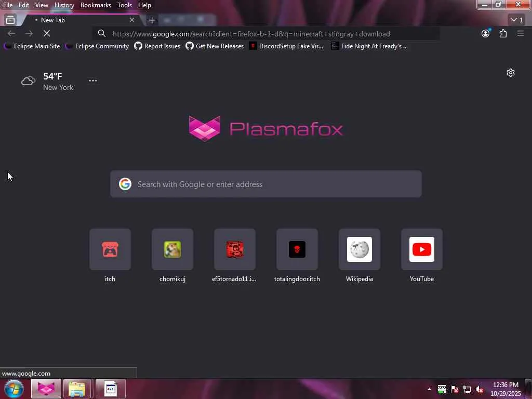Click the Search with Google search box
Viewport: 532px width, 399px height.
(265, 184)
